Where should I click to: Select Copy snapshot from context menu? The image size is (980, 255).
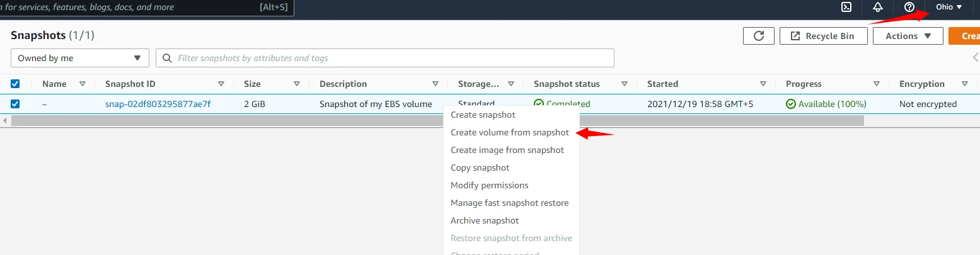tap(480, 168)
